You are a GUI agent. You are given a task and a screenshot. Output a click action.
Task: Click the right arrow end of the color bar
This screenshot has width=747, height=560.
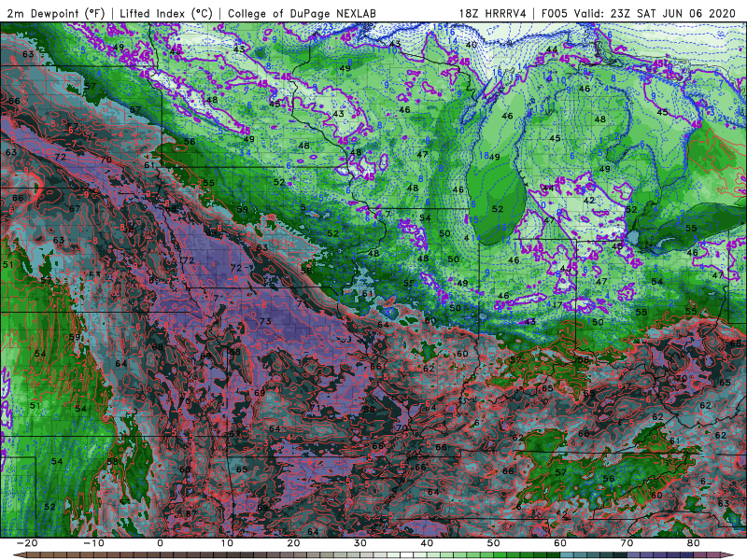728,555
